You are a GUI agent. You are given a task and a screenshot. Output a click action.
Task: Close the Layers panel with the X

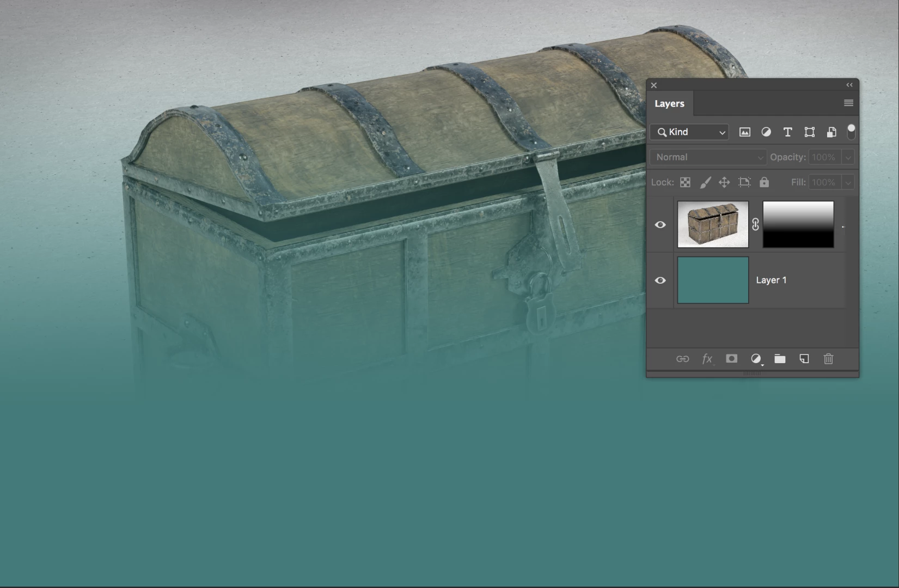pos(654,85)
